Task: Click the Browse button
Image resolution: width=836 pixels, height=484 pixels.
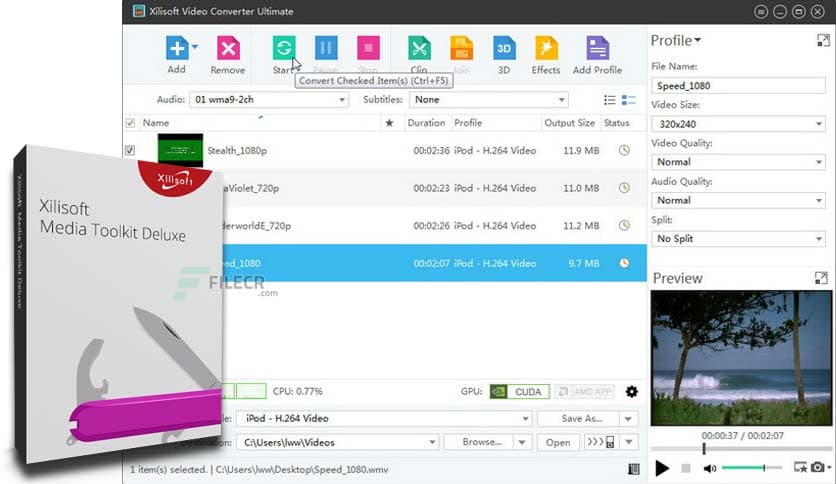Action: (479, 442)
